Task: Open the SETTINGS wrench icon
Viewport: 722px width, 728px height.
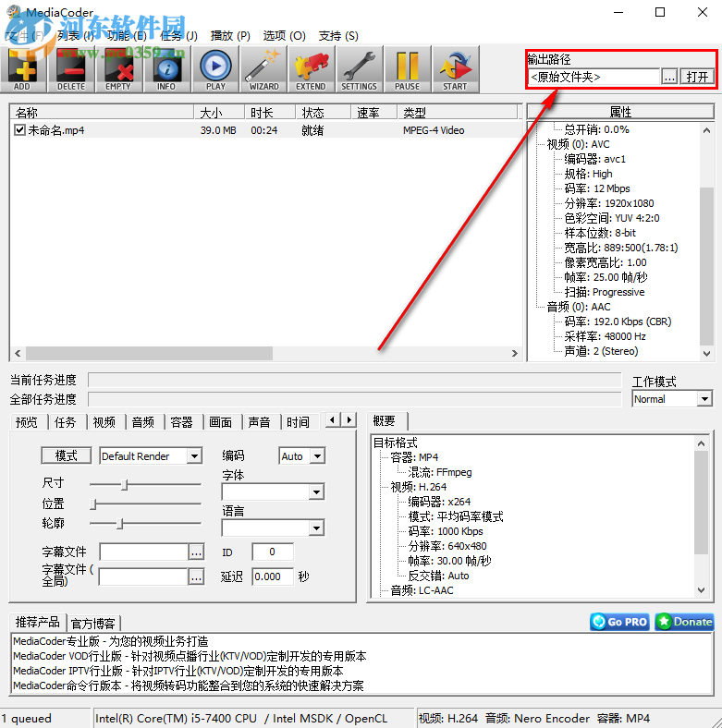Action: point(359,69)
